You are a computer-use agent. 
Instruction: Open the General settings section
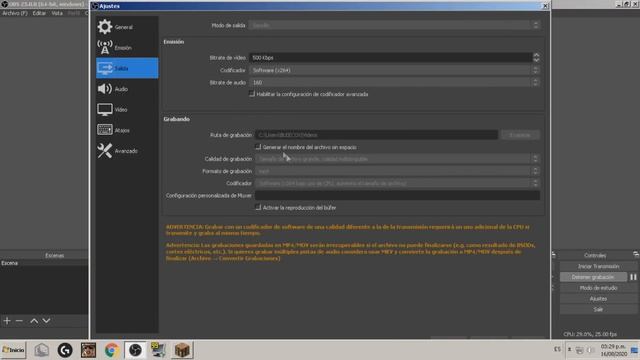[x=127, y=27]
